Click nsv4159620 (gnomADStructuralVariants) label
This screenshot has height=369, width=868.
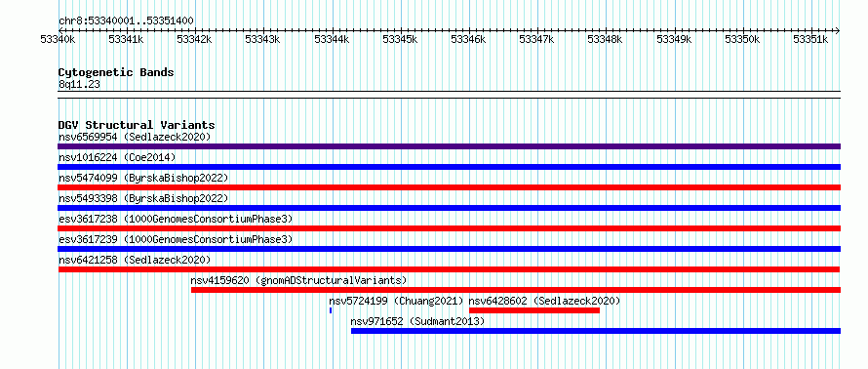click(299, 280)
